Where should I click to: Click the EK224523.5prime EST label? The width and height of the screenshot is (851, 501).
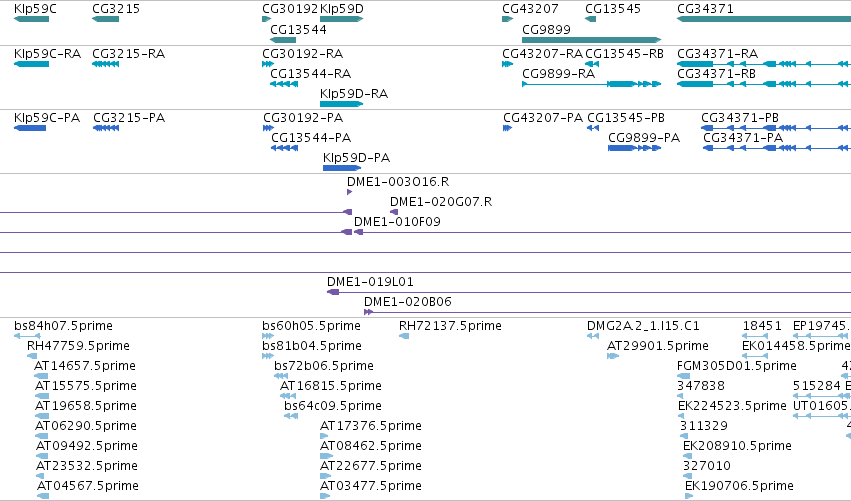coord(732,407)
